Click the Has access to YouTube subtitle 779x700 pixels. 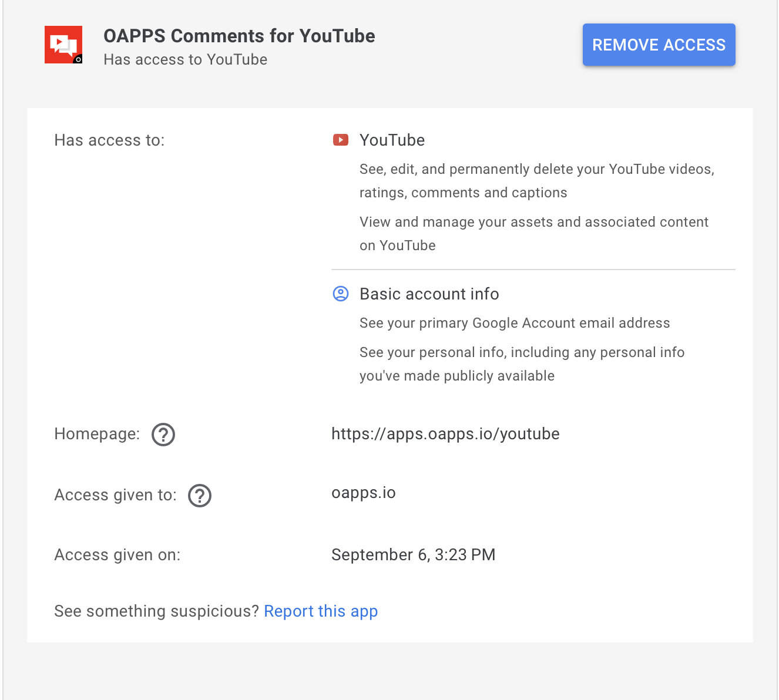[185, 59]
